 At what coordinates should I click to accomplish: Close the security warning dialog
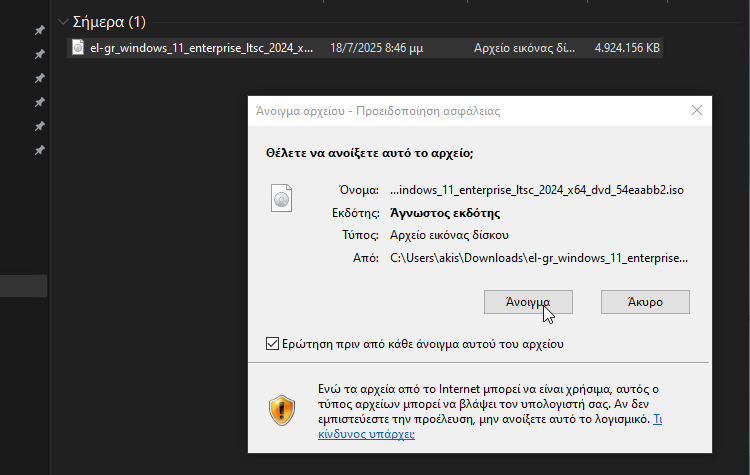point(697,110)
